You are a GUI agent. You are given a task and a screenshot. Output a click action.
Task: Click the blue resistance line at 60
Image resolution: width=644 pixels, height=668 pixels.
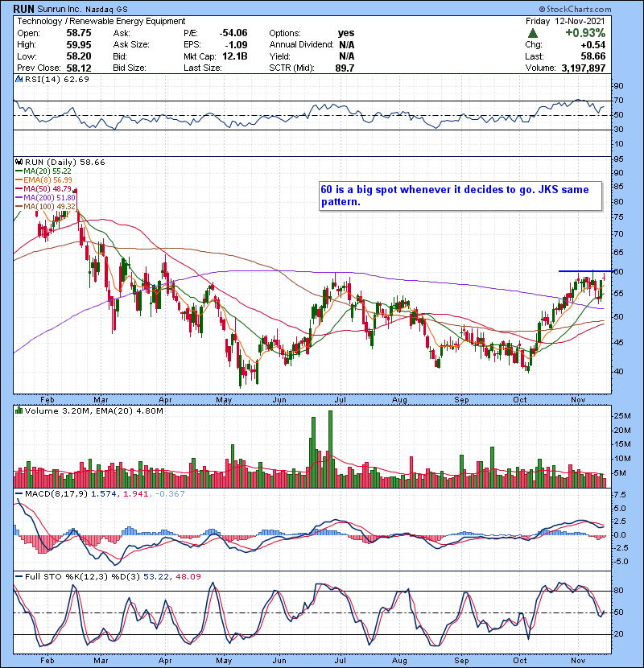[586, 271]
